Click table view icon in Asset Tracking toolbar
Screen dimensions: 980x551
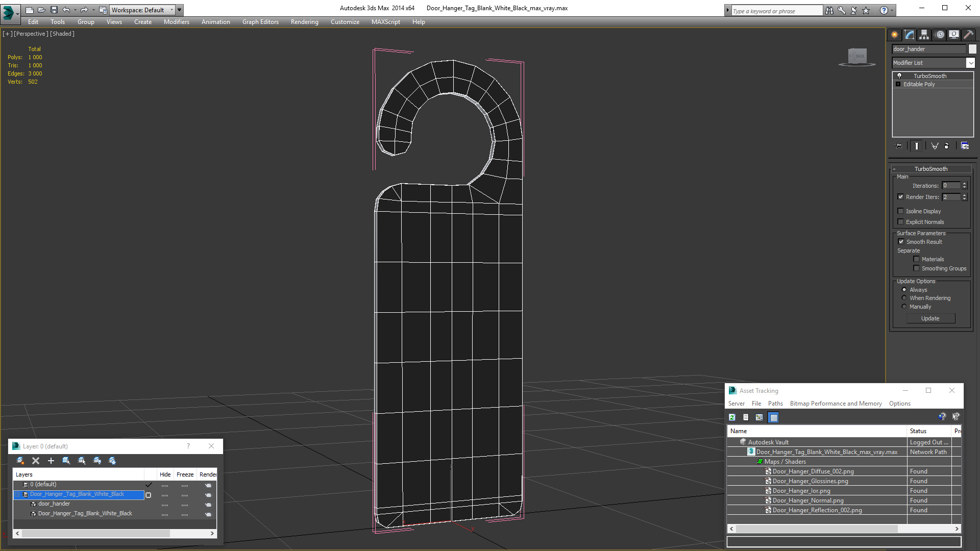tap(774, 417)
